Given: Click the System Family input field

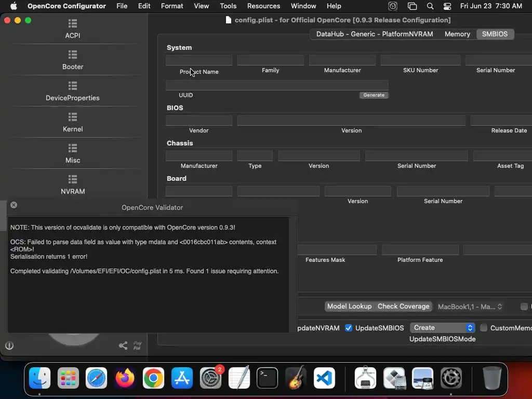Looking at the screenshot, I should tap(270, 60).
